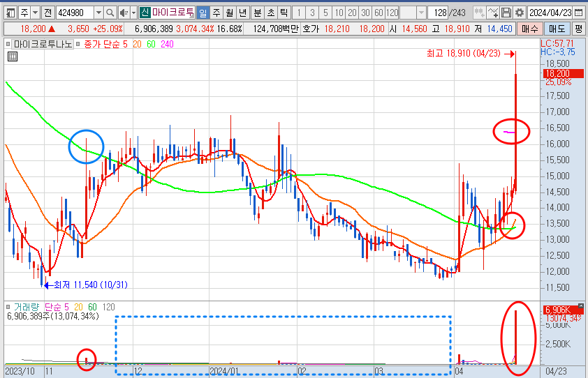Open the custom interval dropdown
This screenshot has height=378, width=588.
click(x=421, y=13)
